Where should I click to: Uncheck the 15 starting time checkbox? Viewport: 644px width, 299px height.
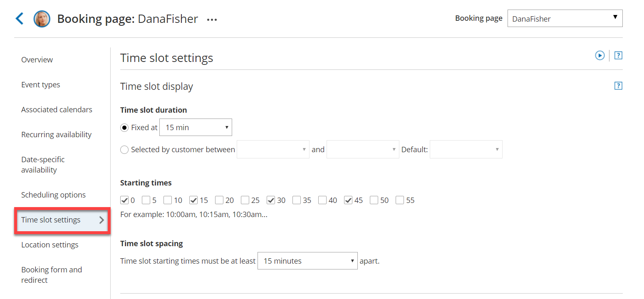click(193, 200)
